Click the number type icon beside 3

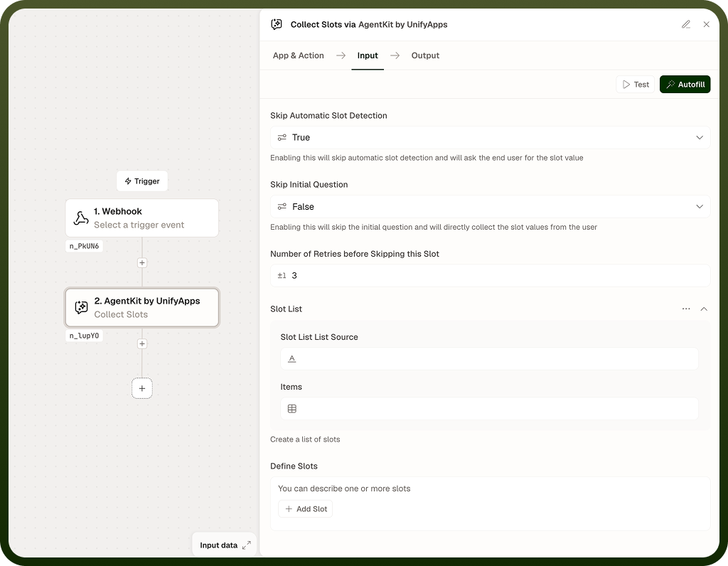point(282,275)
